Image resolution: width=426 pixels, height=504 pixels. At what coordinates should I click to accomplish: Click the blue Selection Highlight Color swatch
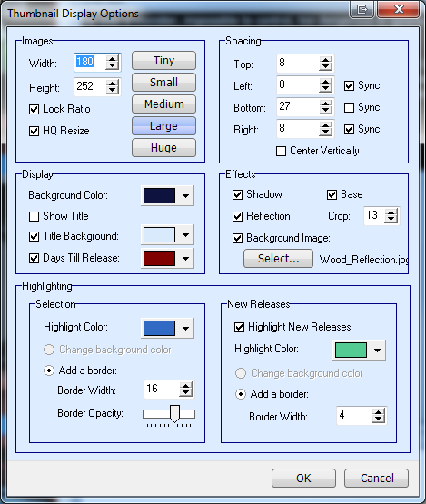(159, 328)
